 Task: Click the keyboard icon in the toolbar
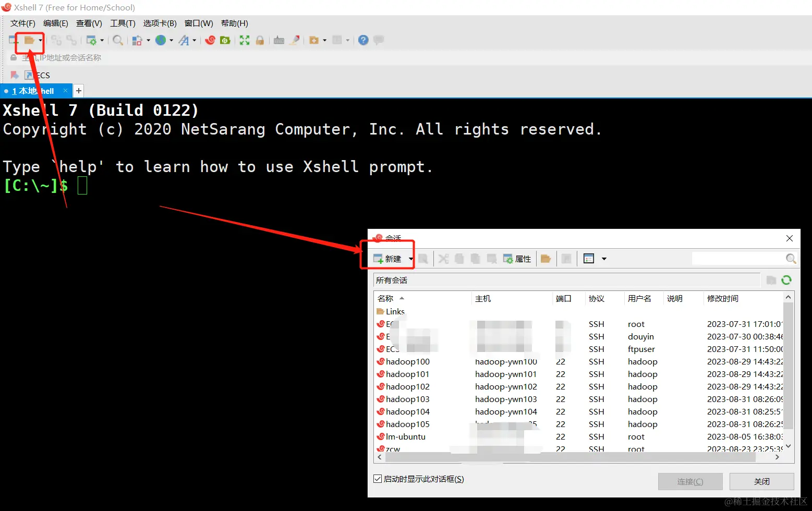coord(279,40)
